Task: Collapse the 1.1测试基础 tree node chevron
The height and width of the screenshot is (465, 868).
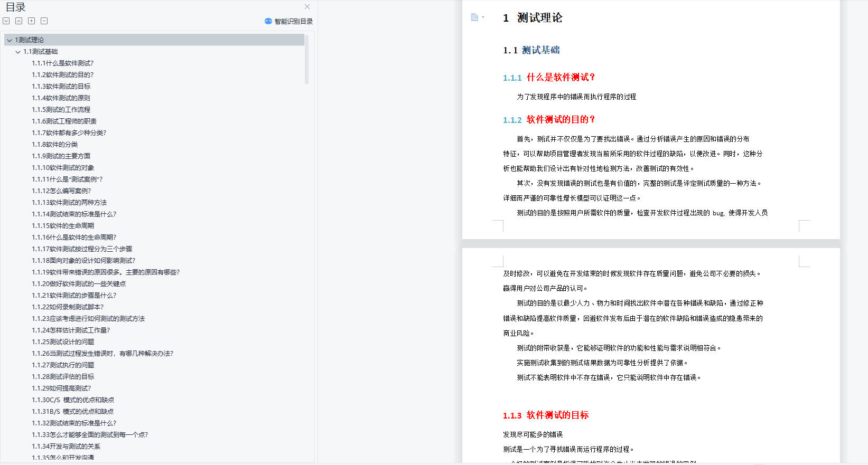Action: pos(18,52)
